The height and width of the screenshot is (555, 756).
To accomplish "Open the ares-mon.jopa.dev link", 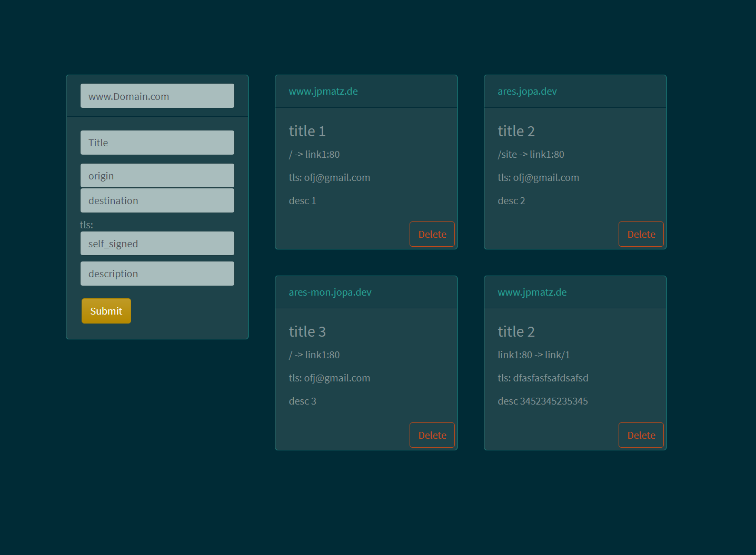I will coord(330,292).
